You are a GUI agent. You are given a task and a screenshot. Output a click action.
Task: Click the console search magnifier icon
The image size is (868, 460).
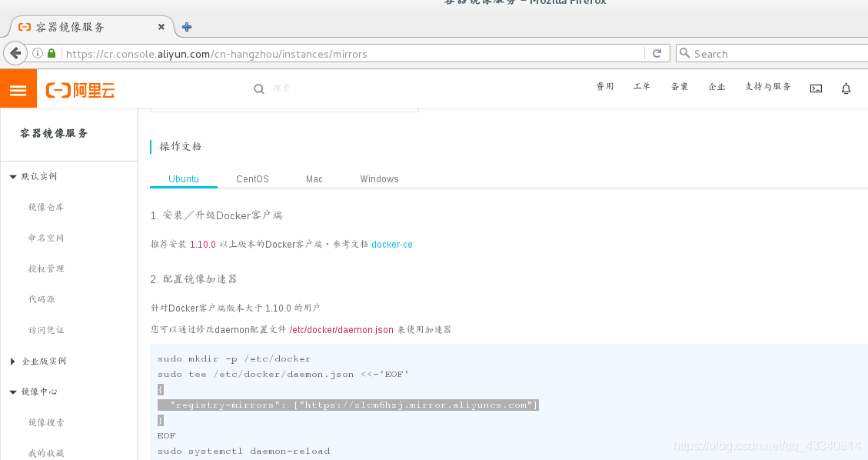258,88
